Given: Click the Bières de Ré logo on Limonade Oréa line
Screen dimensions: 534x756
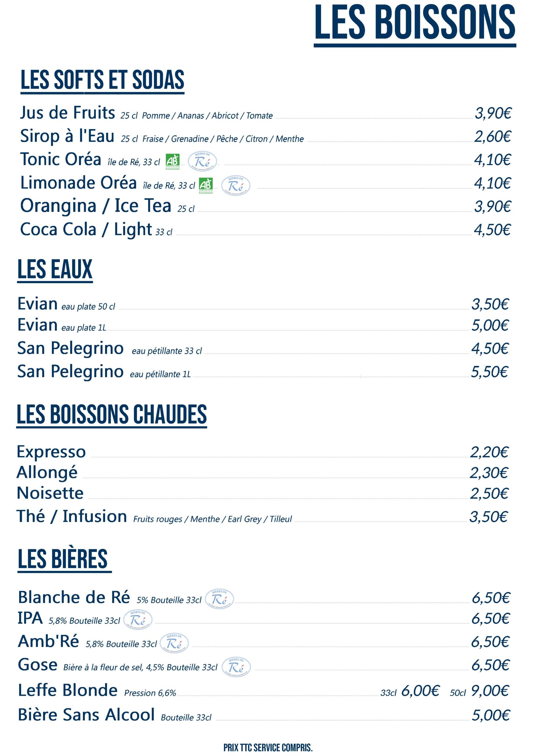Looking at the screenshot, I should pos(235,186).
